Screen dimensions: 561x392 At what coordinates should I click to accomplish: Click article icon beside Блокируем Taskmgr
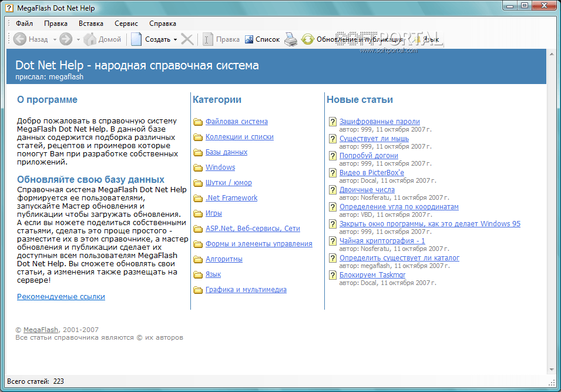[332, 275]
